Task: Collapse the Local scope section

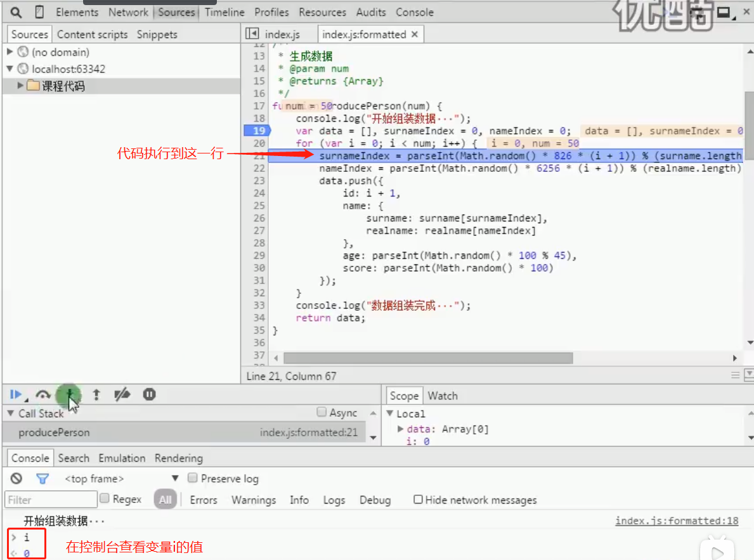Action: (390, 413)
